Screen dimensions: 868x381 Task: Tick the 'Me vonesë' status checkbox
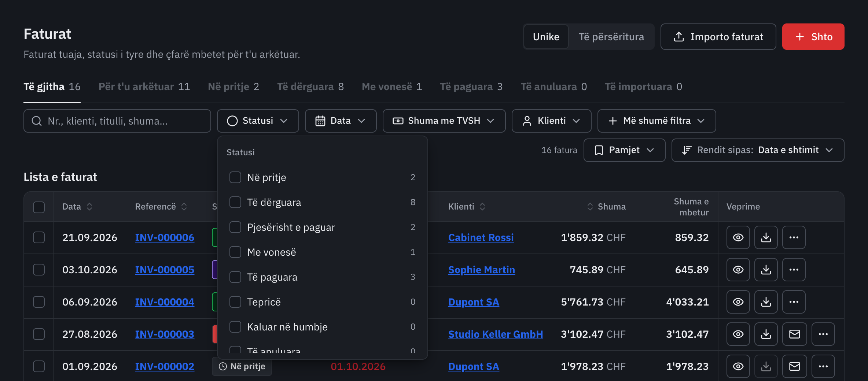235,252
